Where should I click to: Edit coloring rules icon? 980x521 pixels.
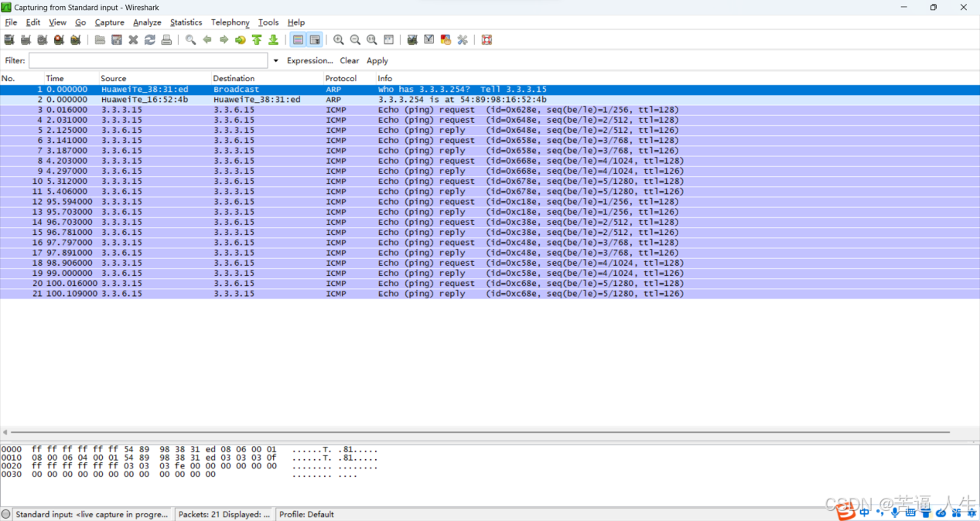point(446,39)
